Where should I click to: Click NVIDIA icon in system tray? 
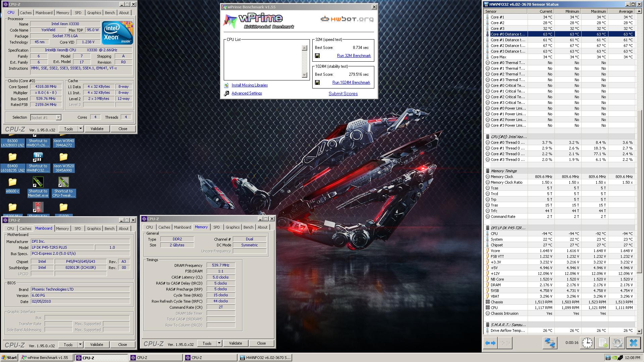[614, 358]
